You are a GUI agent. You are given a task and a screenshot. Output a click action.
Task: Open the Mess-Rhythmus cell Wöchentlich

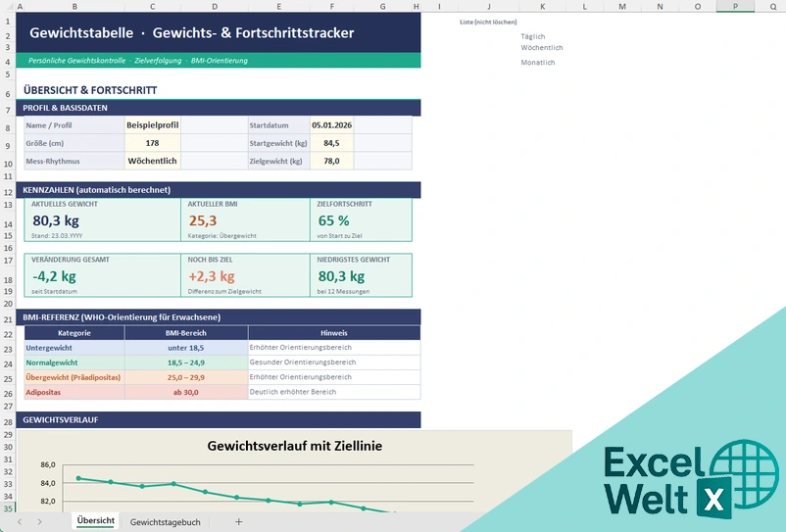tap(152, 161)
